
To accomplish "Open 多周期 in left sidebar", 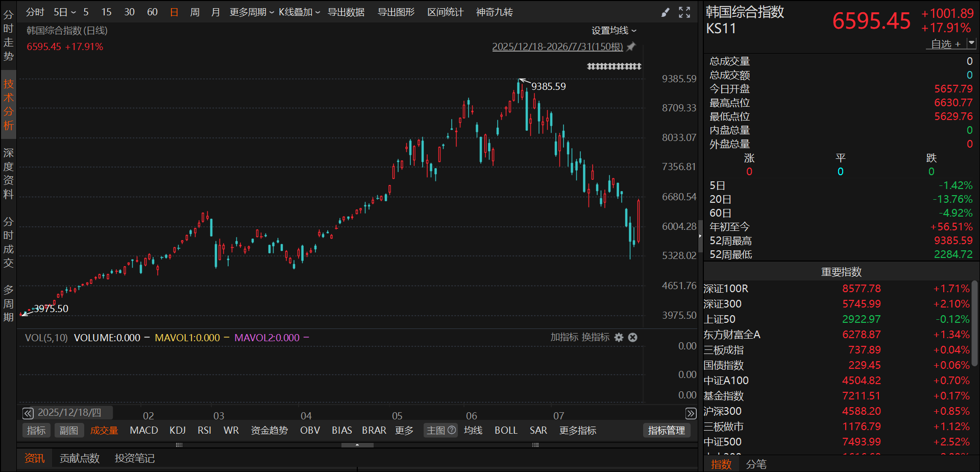I will click(8, 303).
